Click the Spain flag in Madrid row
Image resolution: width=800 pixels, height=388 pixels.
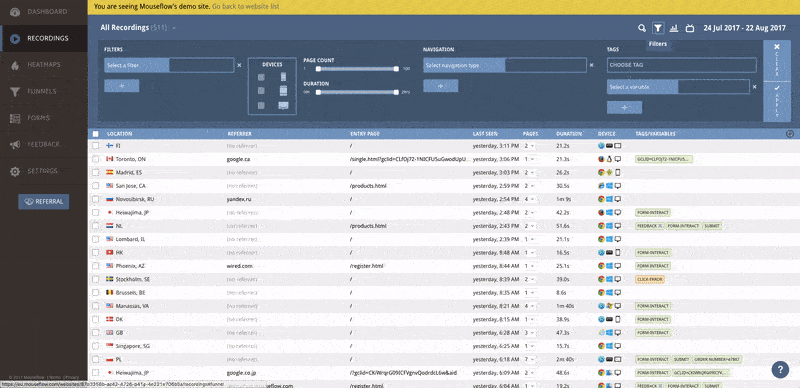click(x=109, y=172)
